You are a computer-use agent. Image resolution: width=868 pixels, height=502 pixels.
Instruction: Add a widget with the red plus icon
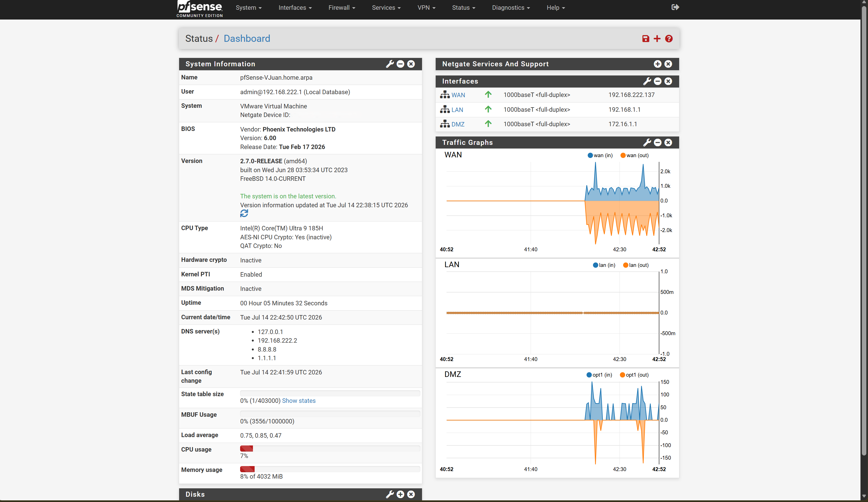(657, 39)
